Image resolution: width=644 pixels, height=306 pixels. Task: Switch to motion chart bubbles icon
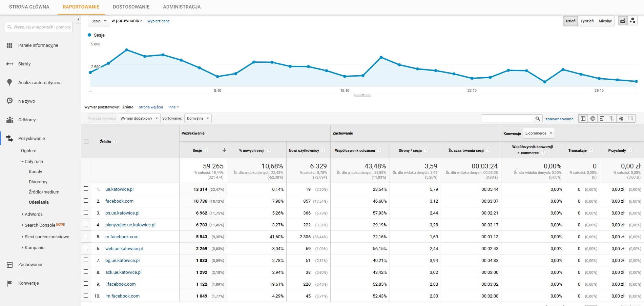632,21
